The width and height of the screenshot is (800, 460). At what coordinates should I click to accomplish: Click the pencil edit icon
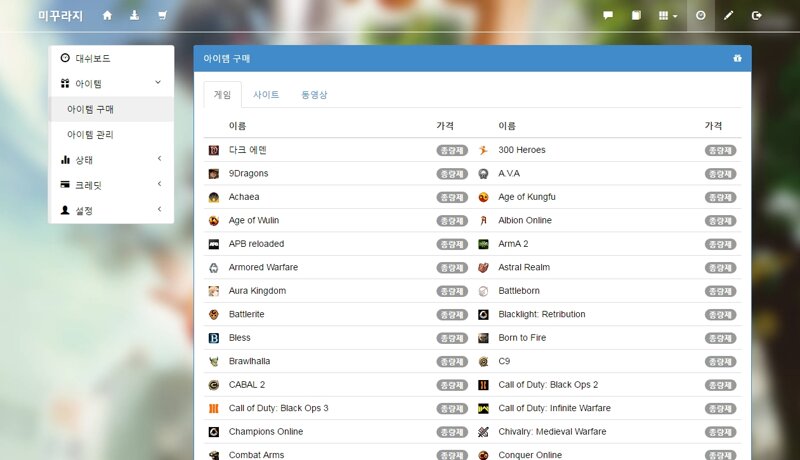[x=729, y=15]
